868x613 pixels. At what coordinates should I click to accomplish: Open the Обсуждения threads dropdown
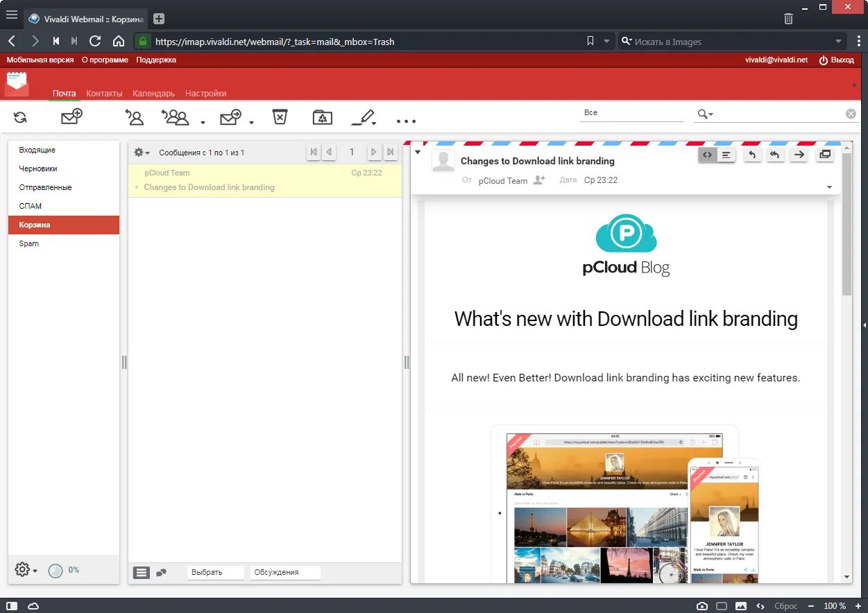pos(285,572)
